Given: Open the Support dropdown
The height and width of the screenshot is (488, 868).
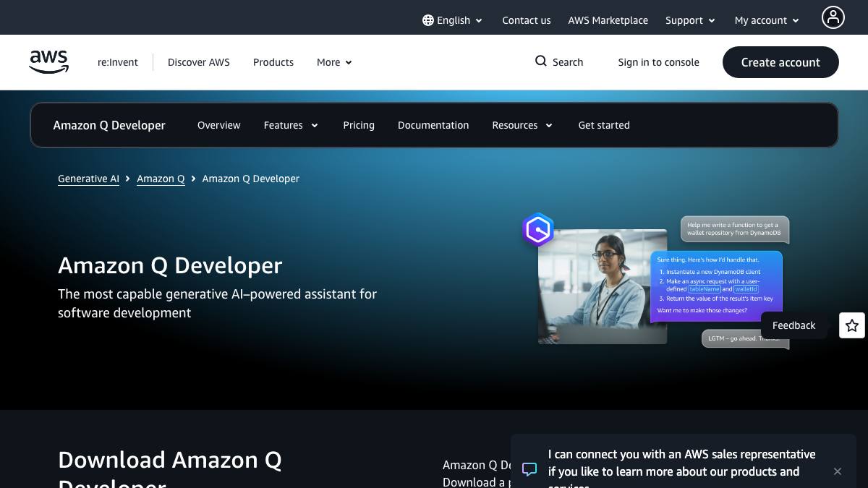Looking at the screenshot, I should tap(691, 20).
